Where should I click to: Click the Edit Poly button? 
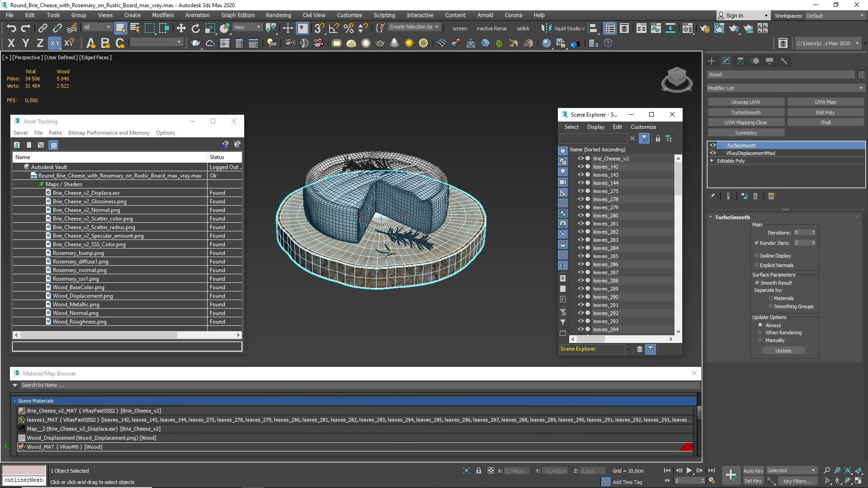point(825,113)
